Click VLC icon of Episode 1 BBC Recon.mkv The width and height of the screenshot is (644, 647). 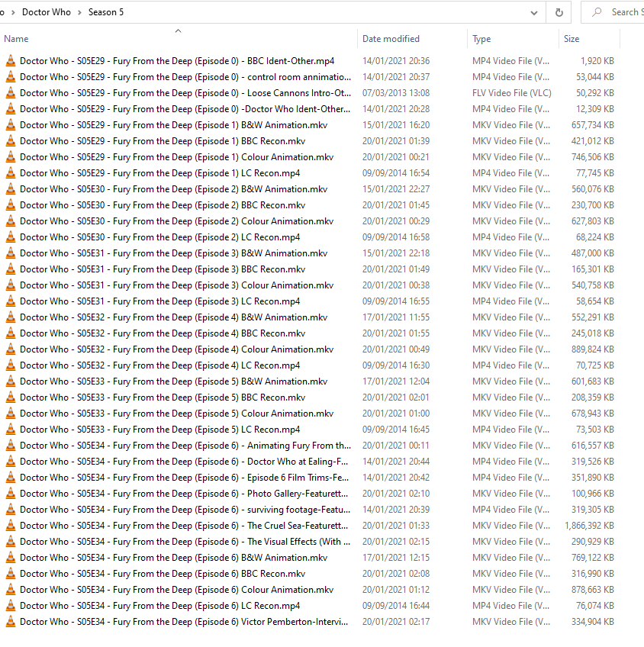click(11, 141)
